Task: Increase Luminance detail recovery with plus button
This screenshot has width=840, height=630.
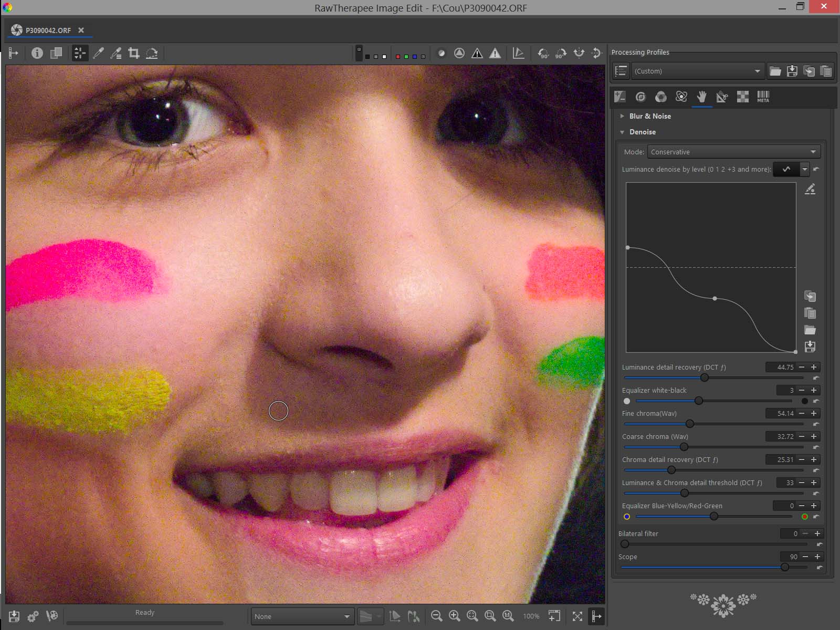Action: click(814, 367)
